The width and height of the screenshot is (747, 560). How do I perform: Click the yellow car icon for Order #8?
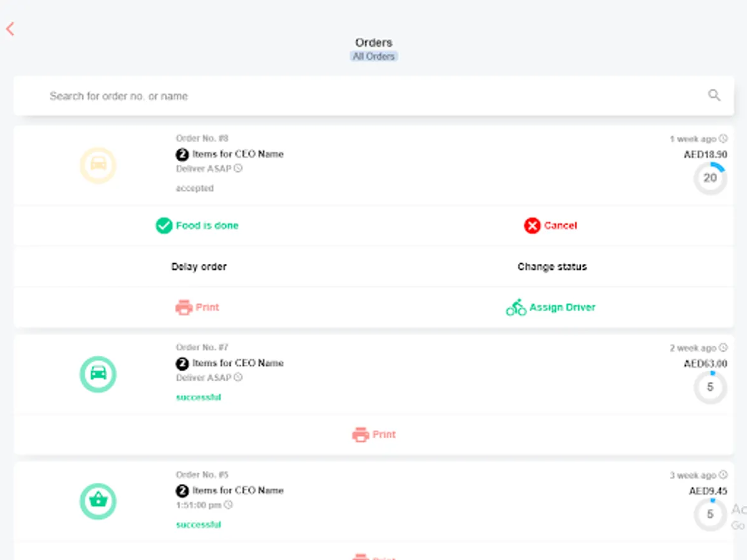pos(98,165)
